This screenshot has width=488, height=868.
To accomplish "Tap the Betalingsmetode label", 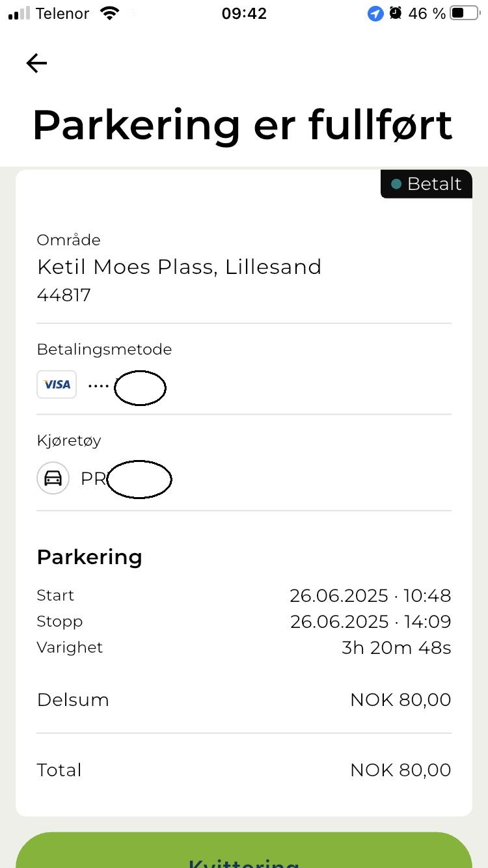I will click(104, 349).
